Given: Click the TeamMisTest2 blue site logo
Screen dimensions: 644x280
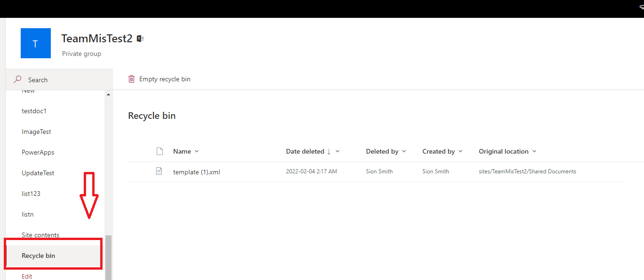Looking at the screenshot, I should coord(35,43).
